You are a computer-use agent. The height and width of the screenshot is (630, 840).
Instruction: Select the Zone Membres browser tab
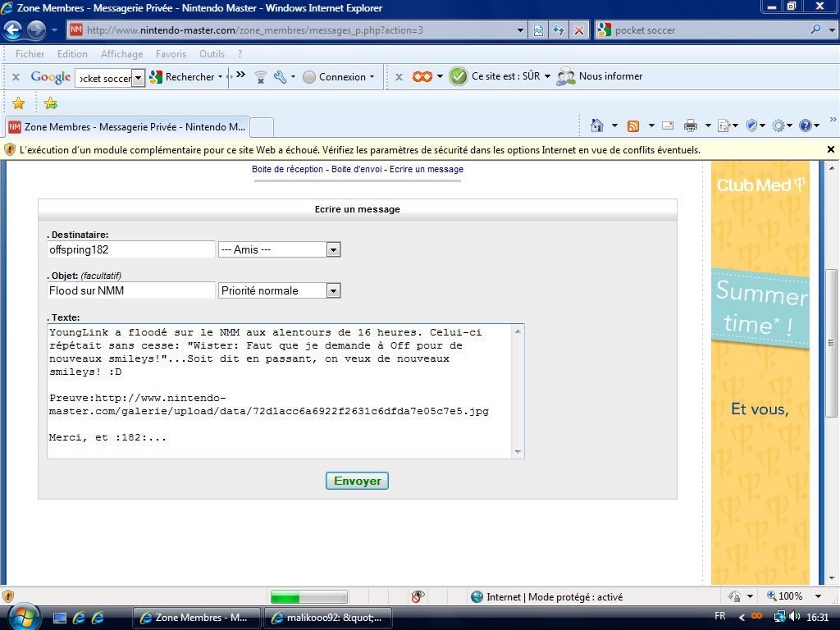tap(127, 127)
